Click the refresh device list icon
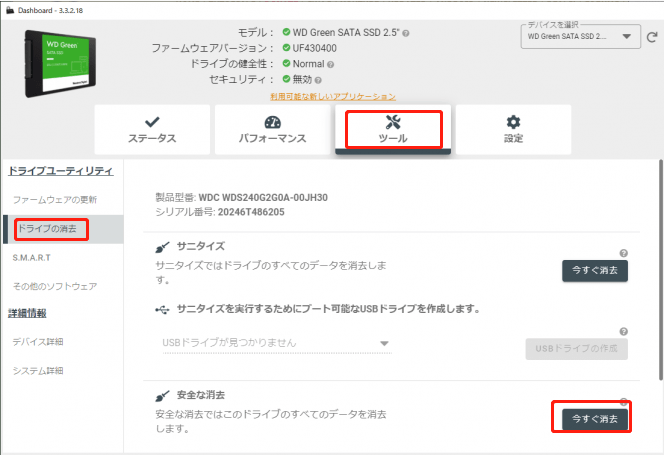Viewport: 664px width, 455px height. (652, 37)
